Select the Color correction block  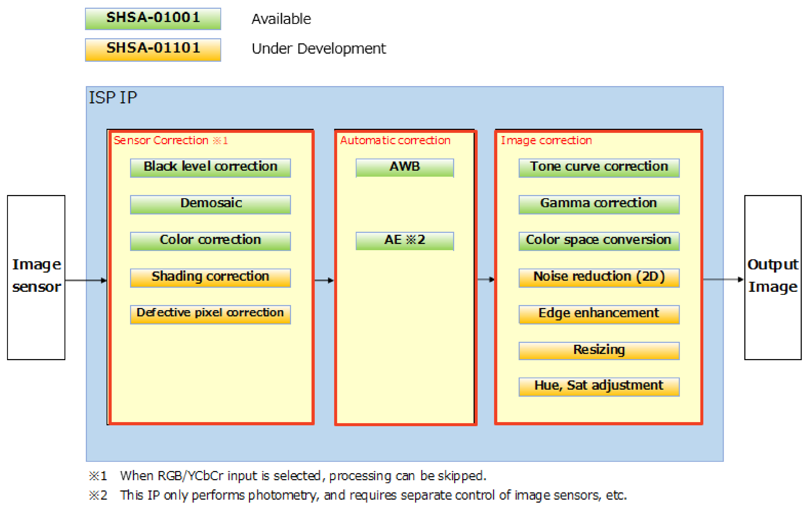click(210, 241)
